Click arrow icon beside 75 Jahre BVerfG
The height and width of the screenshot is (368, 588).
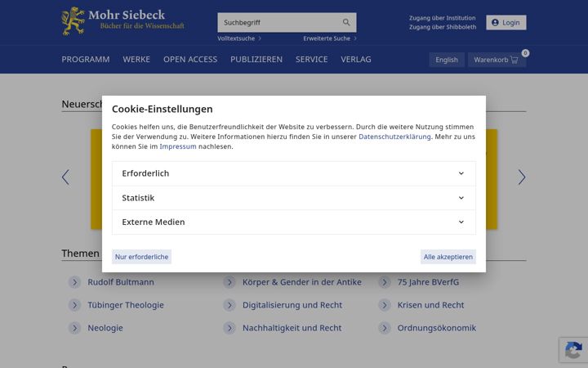tap(385, 282)
